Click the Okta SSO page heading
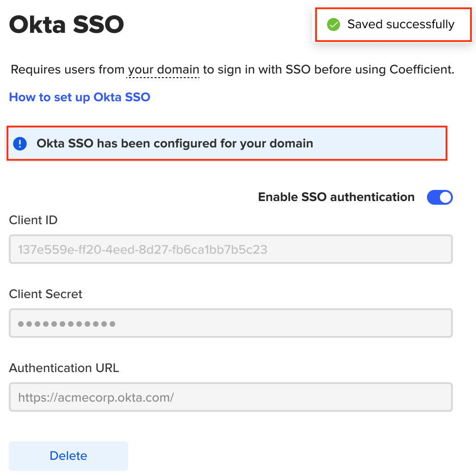The image size is (476, 476). 66,25
